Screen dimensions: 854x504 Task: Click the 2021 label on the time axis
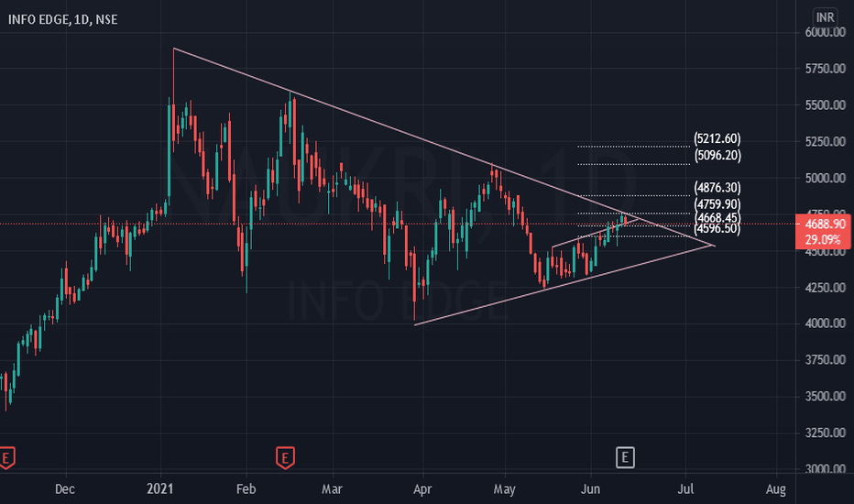[160, 489]
